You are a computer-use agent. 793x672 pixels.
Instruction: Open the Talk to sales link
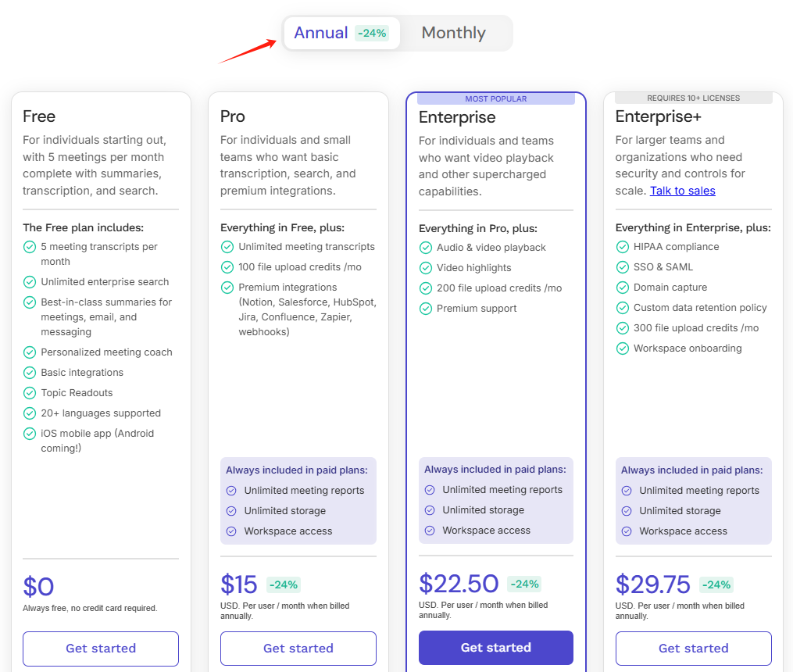pos(682,191)
